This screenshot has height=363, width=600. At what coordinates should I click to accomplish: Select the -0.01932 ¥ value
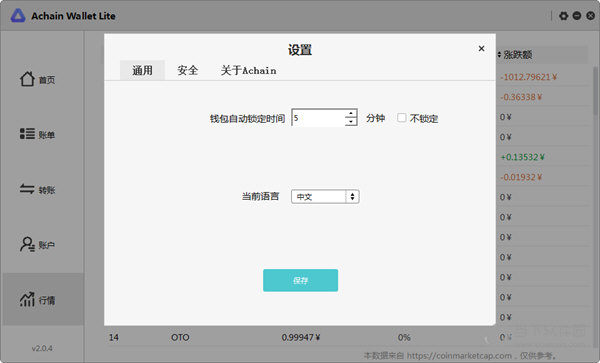pos(521,177)
